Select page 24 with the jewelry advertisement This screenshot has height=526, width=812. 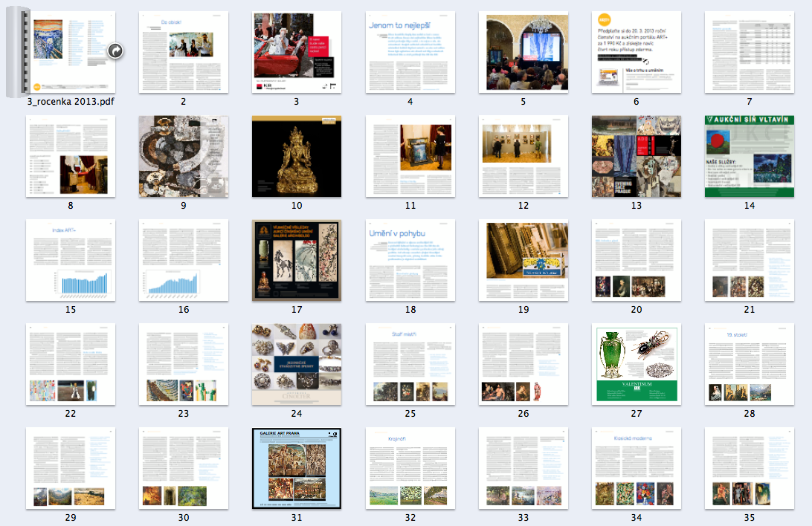tap(297, 364)
